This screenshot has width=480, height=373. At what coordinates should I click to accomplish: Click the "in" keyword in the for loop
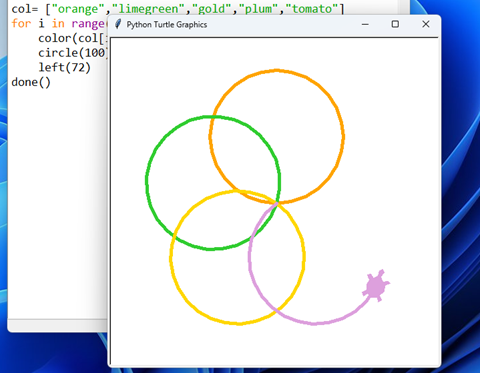(x=58, y=23)
